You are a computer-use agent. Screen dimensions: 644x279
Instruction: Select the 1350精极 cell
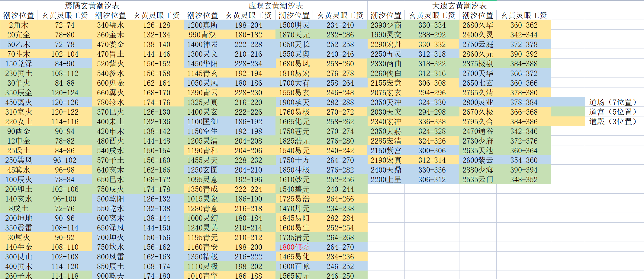pyautogui.click(x=202, y=256)
